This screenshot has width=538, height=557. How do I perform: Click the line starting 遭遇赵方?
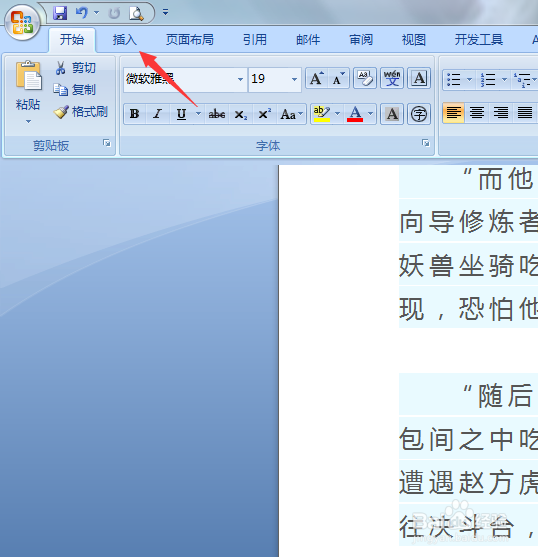point(468,483)
